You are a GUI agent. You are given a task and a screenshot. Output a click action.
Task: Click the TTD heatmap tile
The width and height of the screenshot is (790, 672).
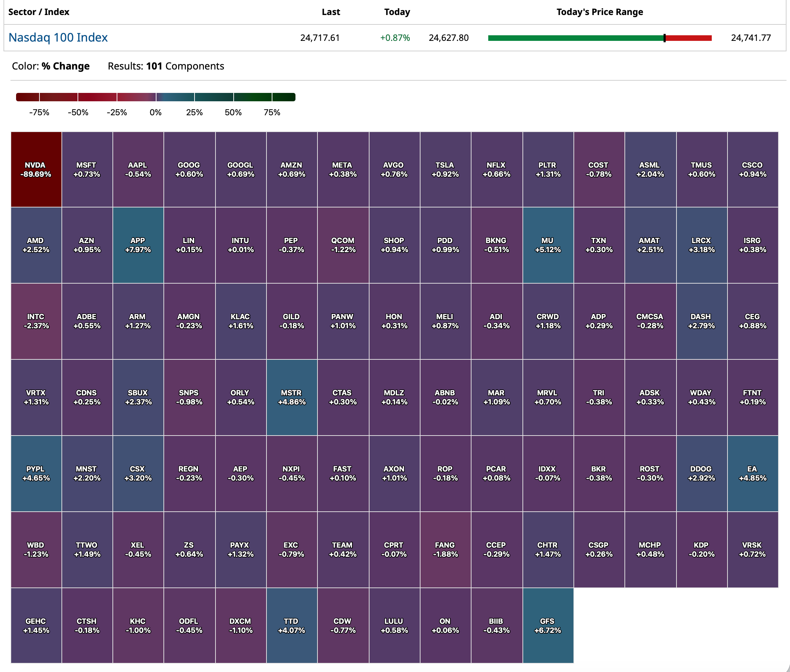292,626
